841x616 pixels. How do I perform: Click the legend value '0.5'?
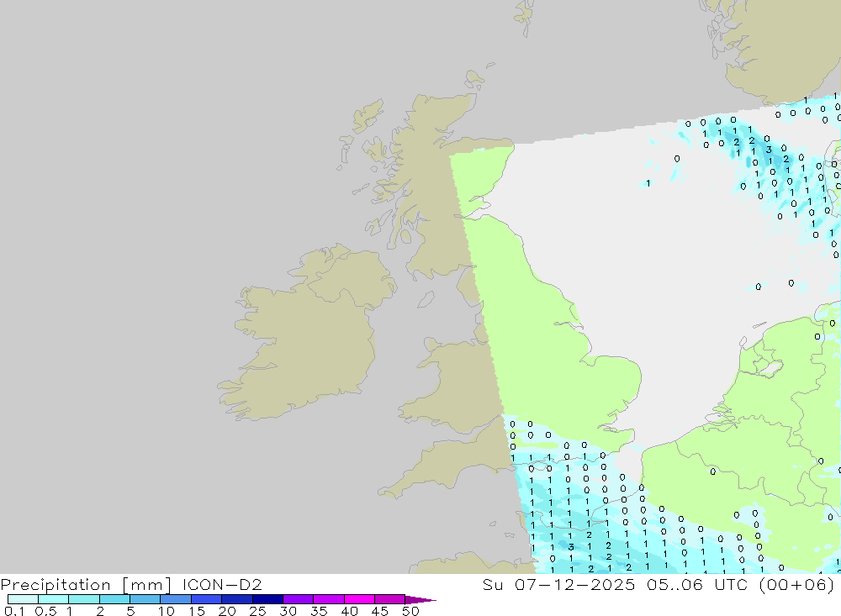point(45,611)
